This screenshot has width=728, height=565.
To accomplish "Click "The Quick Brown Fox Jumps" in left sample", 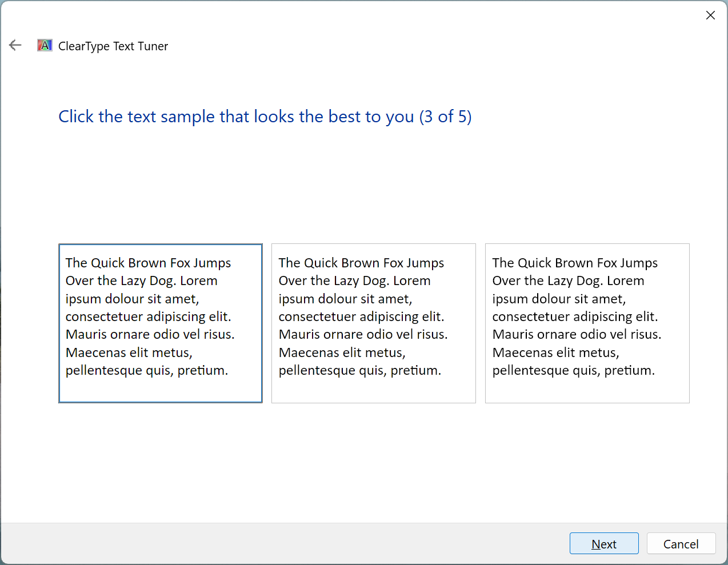I will [x=148, y=263].
